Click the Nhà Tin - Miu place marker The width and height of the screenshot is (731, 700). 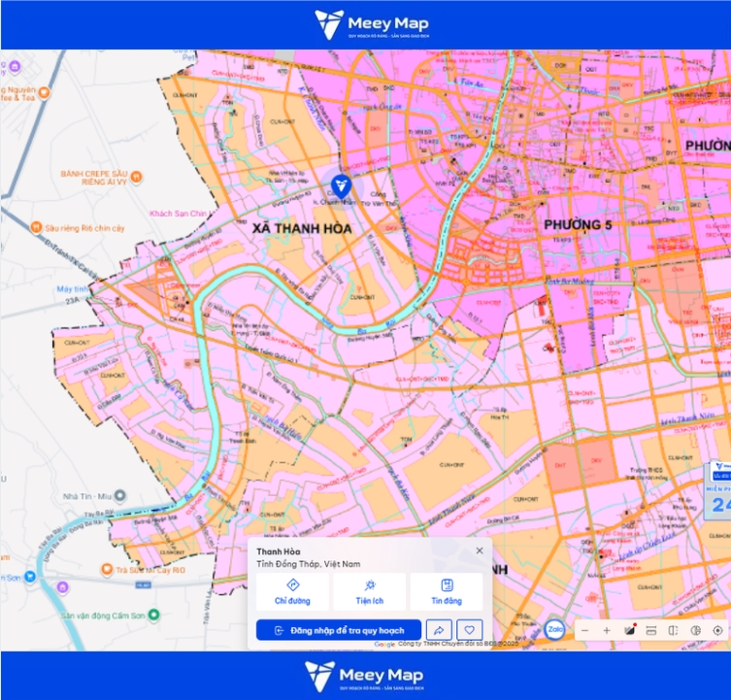pyautogui.click(x=119, y=496)
